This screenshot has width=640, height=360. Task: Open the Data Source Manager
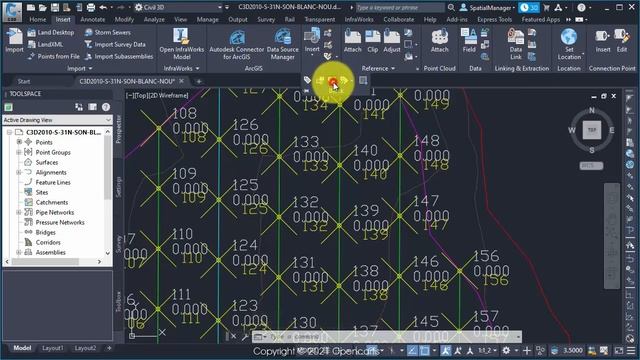pyautogui.click(x=282, y=44)
